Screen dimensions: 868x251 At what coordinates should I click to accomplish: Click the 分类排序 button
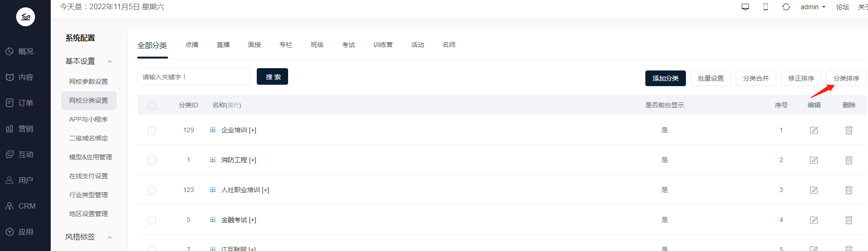point(846,78)
